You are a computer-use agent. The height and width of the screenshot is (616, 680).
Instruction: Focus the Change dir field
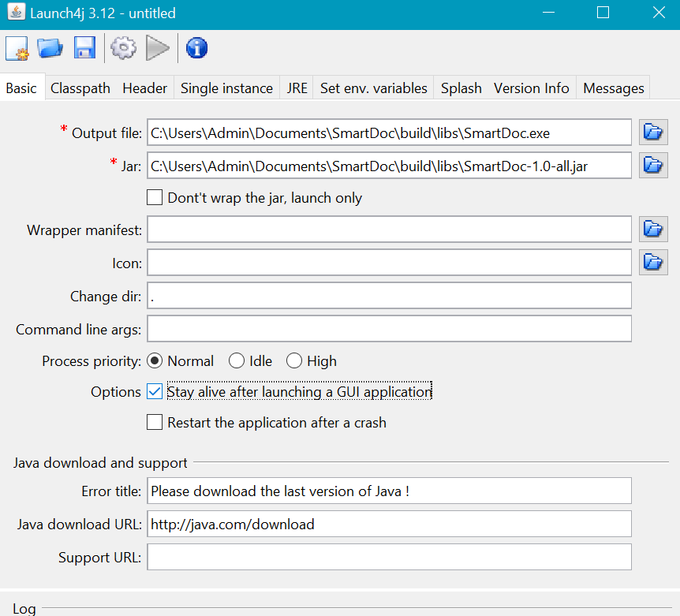click(389, 296)
